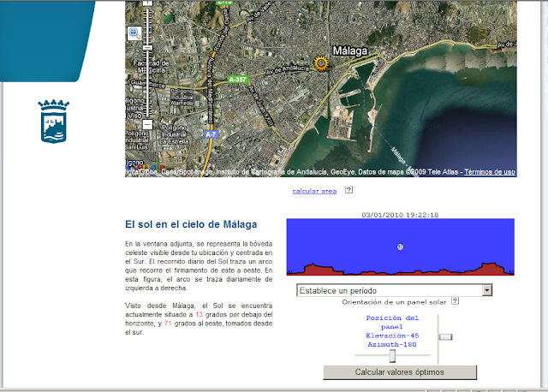Open help icon beside Orientación de un panel solar
This screenshot has height=392, width=548.
pos(455,300)
